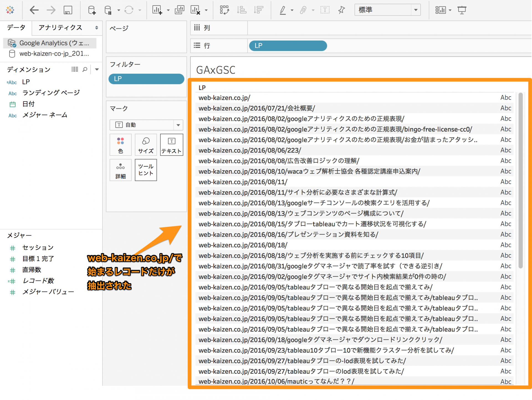Select the レコード数 measure
The width and height of the screenshot is (532, 400).
[x=39, y=281]
